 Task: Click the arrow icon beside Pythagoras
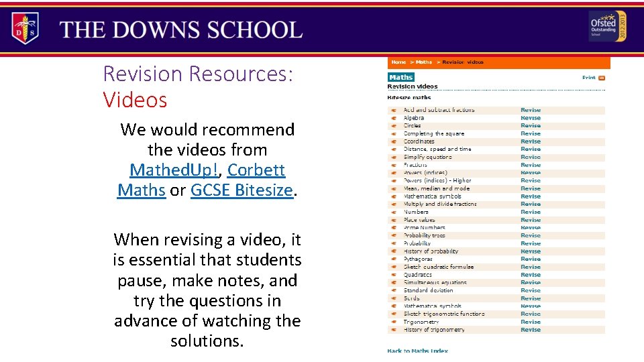coord(394,259)
